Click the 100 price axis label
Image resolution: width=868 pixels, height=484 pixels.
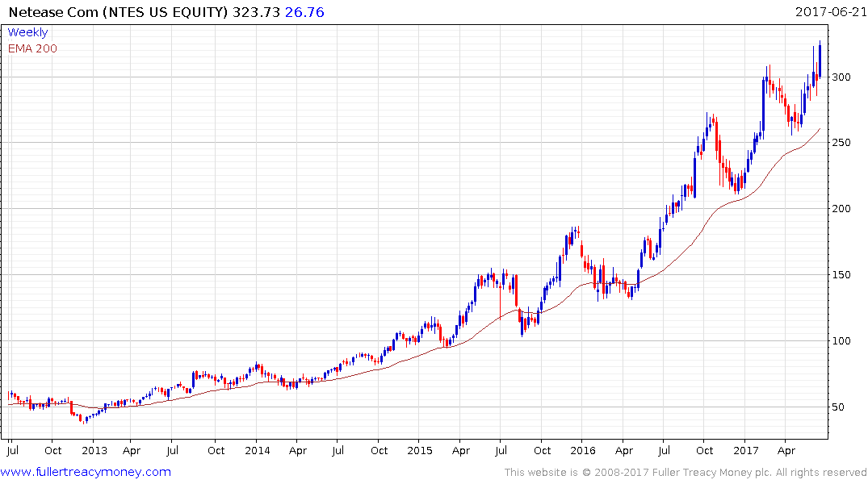click(x=841, y=340)
